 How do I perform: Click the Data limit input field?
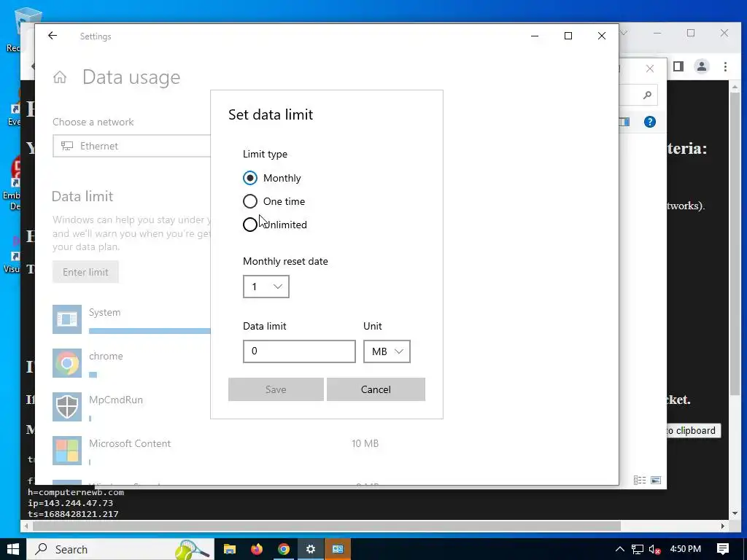pyautogui.click(x=299, y=351)
